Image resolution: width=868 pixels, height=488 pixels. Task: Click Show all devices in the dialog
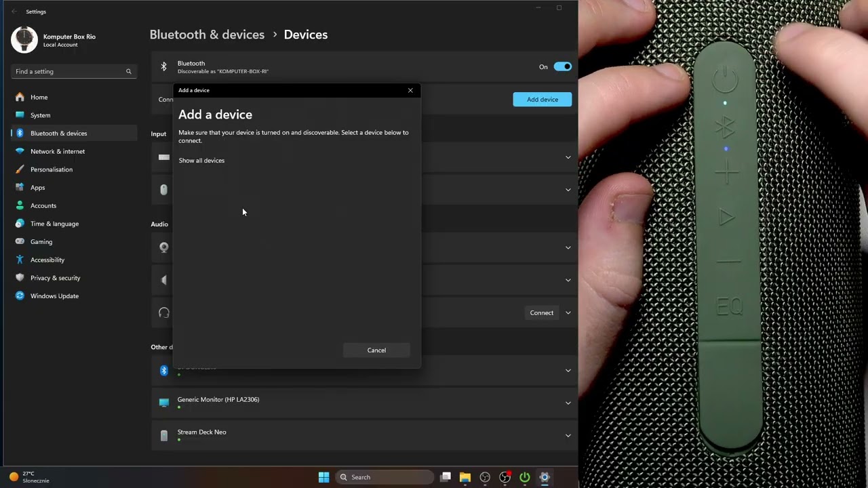201,161
